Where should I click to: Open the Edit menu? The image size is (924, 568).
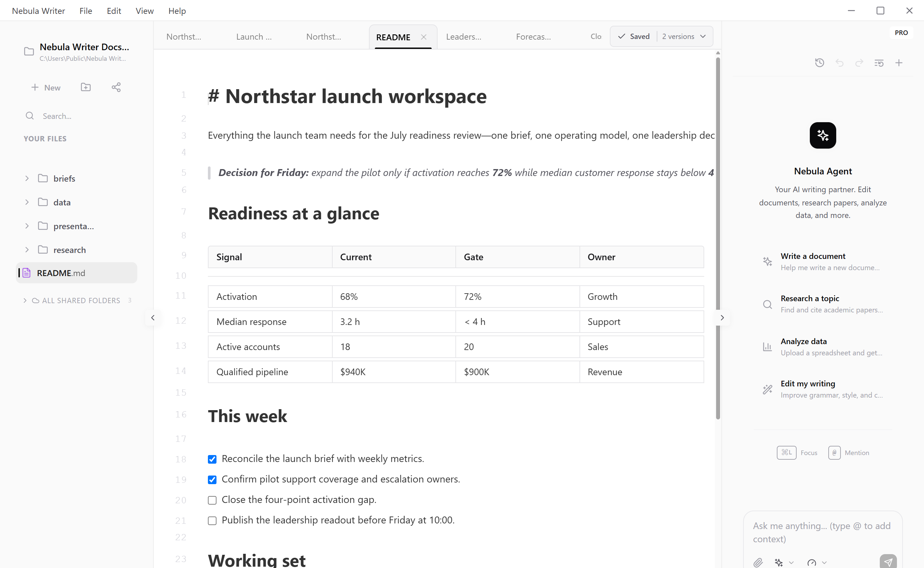(114, 11)
